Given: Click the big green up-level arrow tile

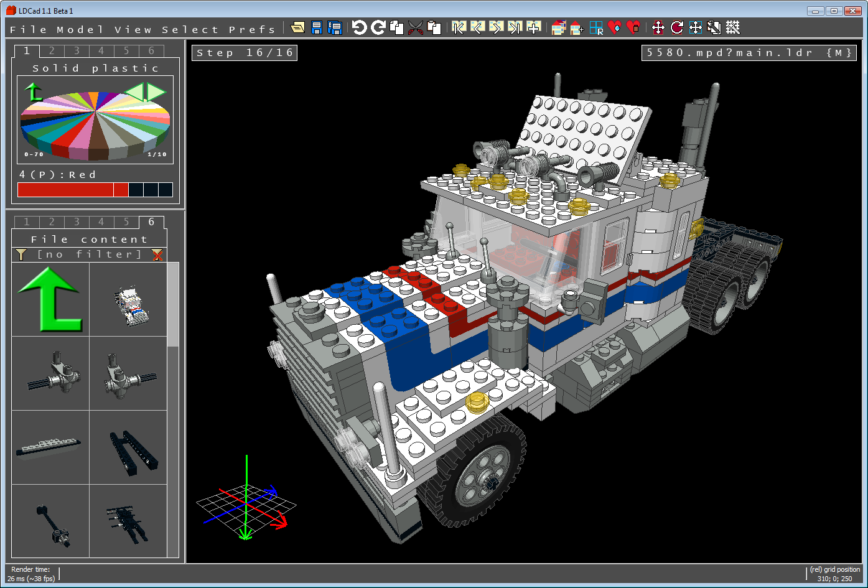Looking at the screenshot, I should point(50,299).
